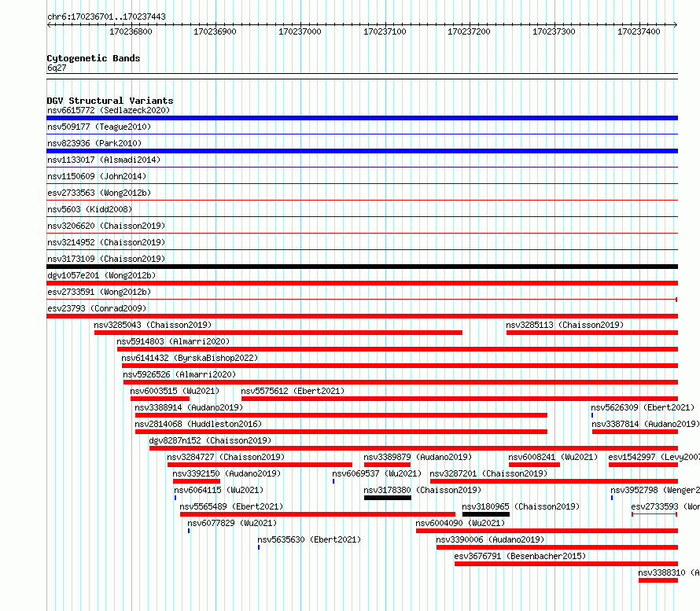Open the nsv509177 (Teague2010) variant

(99, 127)
